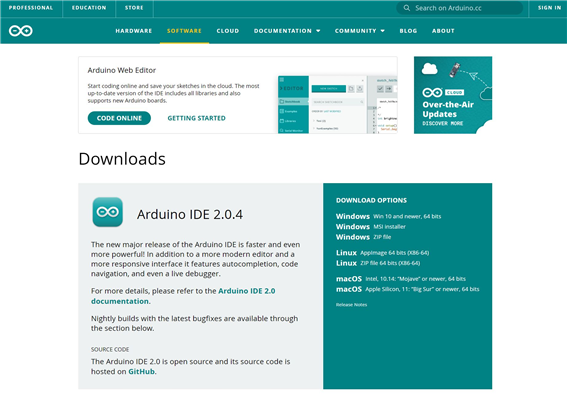The image size is (567, 399).
Task: Click the Arduino IDE 2.0.4 app icon
Action: pyautogui.click(x=107, y=212)
